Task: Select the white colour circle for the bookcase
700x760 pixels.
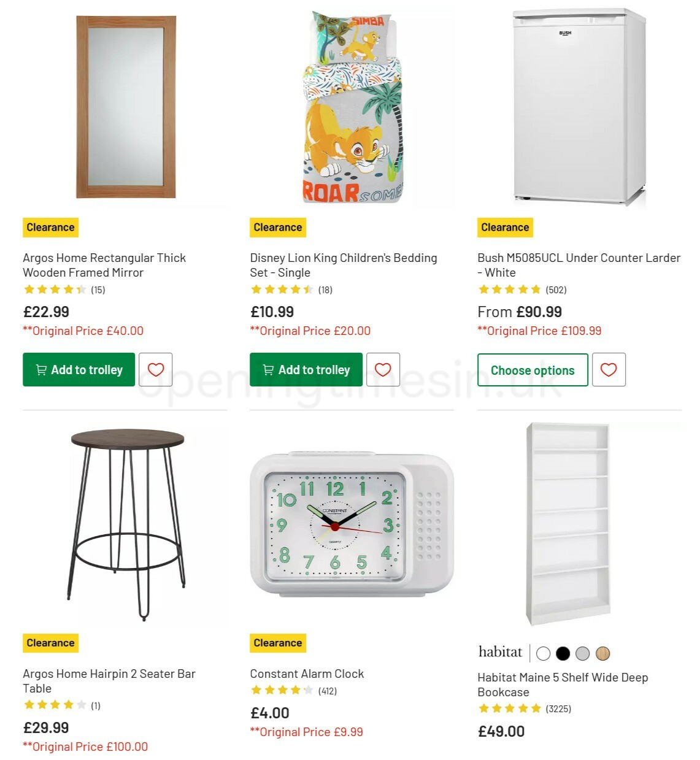Action: point(543,654)
